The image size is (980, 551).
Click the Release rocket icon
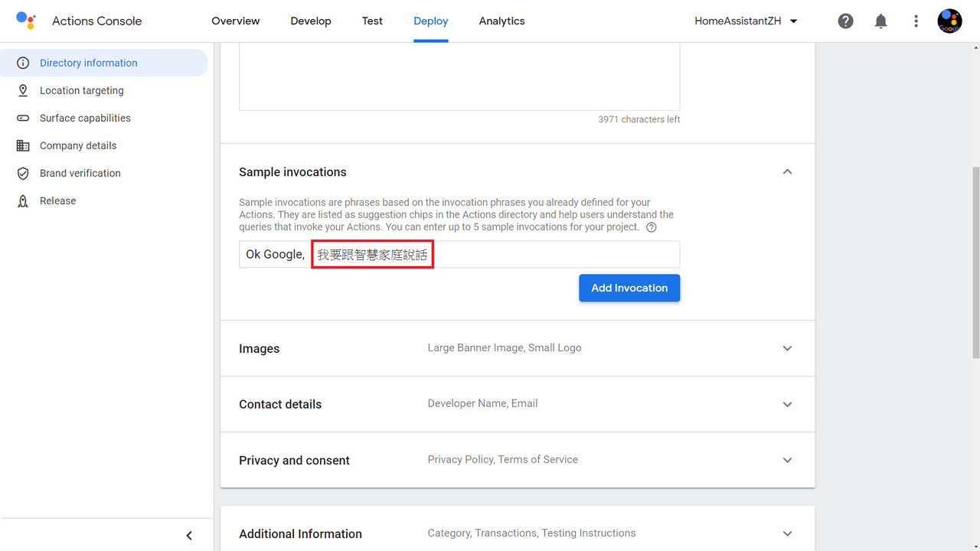click(23, 201)
